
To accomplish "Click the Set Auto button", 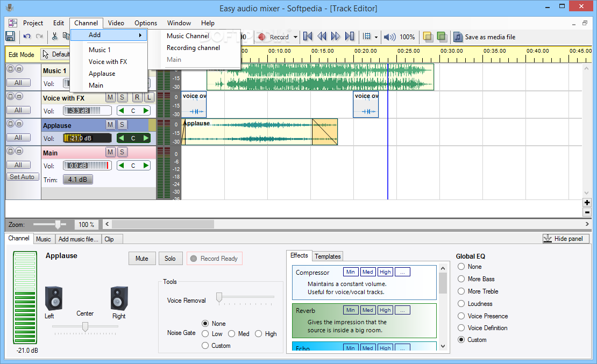I will pyautogui.click(x=23, y=177).
